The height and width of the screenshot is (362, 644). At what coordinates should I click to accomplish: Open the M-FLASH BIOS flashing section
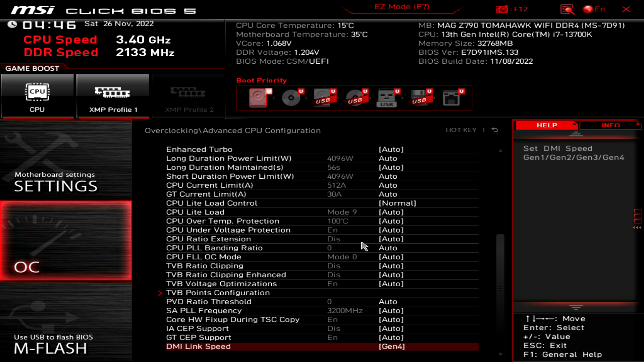pyautogui.click(x=66, y=322)
